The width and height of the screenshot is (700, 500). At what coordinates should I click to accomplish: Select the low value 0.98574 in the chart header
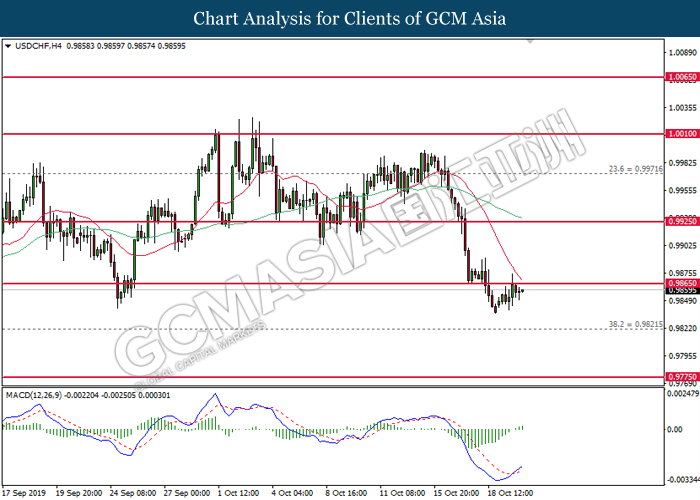142,46
